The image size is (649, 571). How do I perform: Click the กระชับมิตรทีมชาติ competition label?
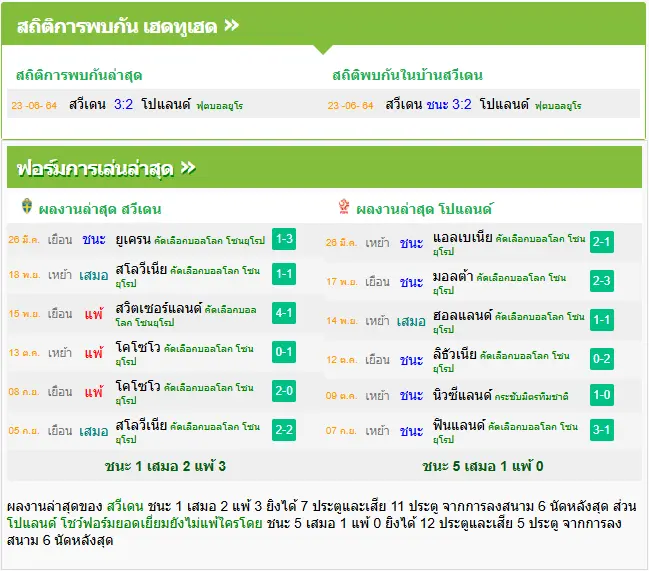531,396
